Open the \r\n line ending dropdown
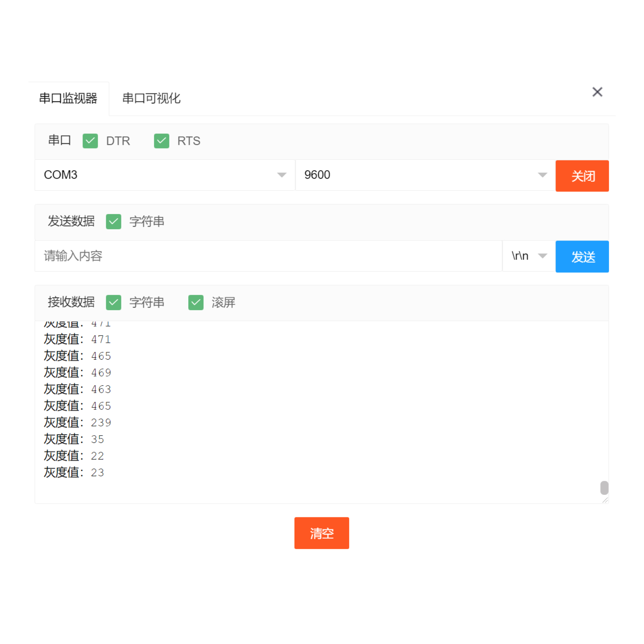644x644 pixels. point(528,256)
